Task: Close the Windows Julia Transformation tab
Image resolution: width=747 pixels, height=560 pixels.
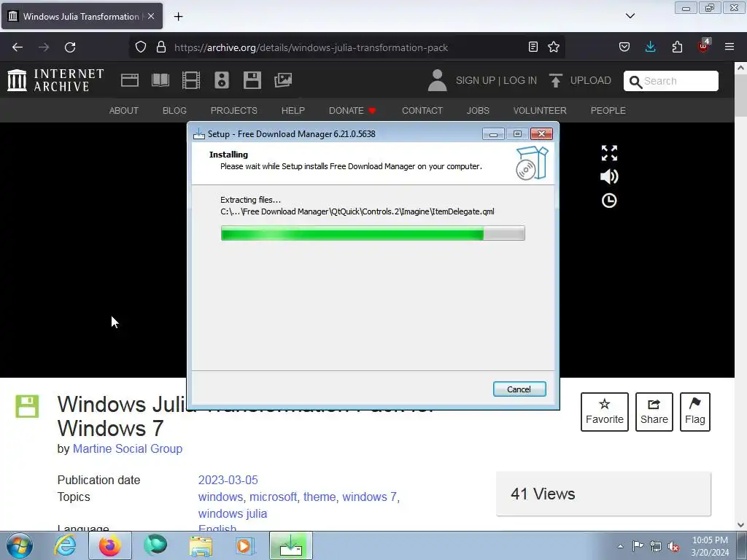Action: coord(151,16)
